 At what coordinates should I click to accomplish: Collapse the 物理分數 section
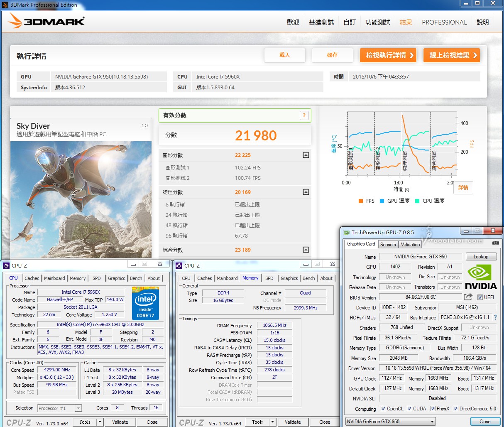click(306, 192)
